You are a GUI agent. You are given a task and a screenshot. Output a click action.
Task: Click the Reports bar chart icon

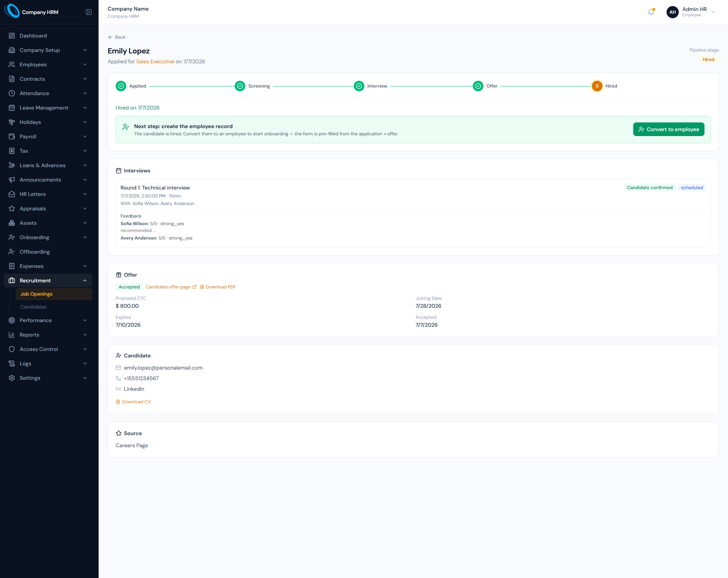click(x=12, y=335)
